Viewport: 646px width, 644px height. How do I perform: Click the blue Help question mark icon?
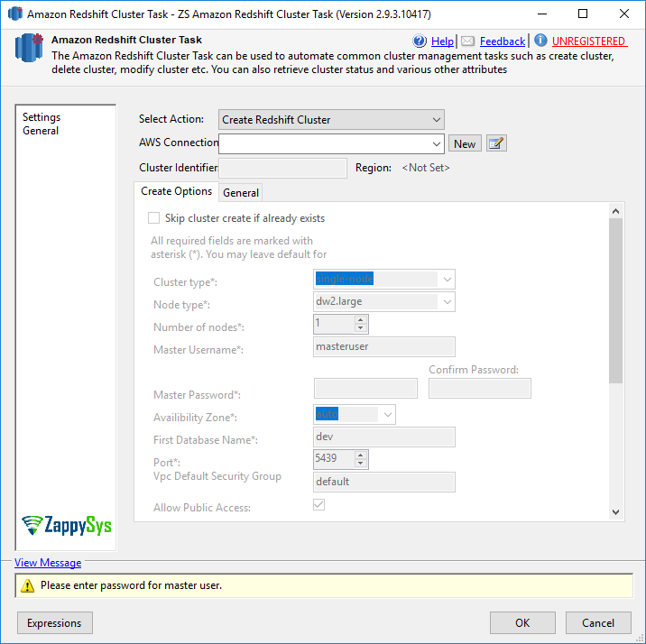pos(420,41)
